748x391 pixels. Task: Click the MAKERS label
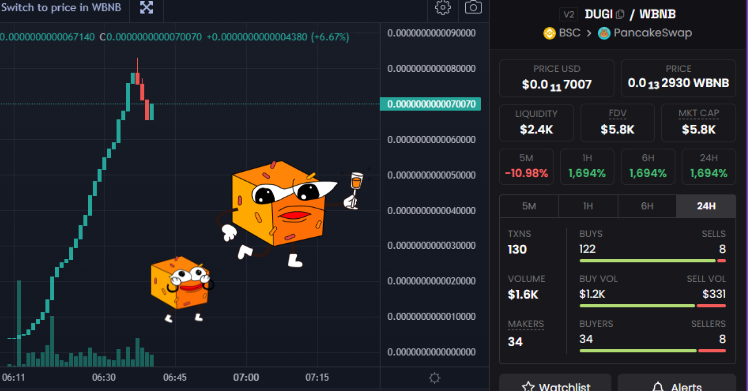[x=526, y=324]
